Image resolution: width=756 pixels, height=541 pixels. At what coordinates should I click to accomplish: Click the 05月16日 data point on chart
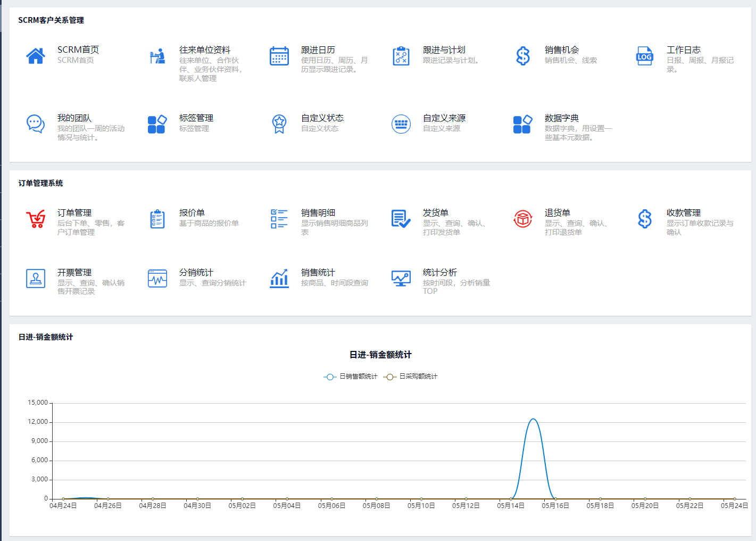coord(555,499)
